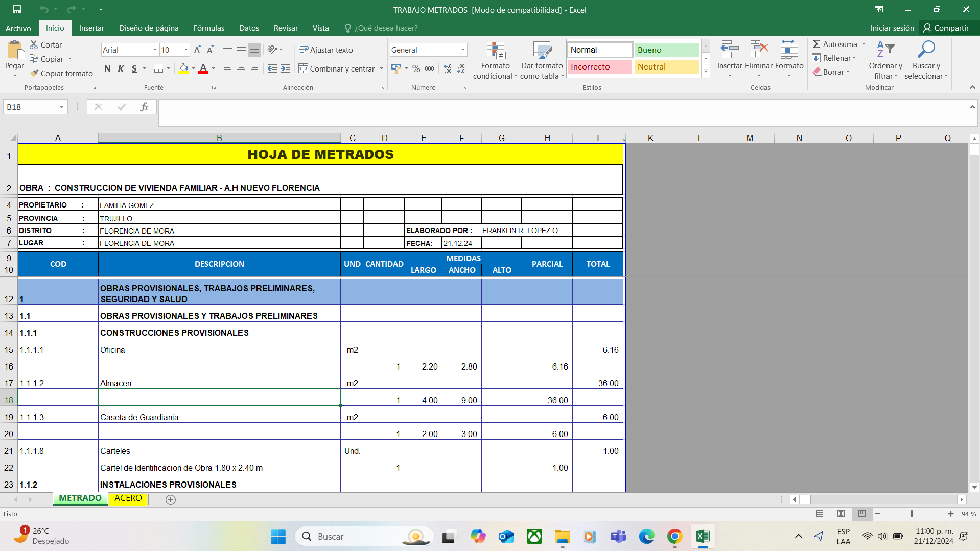Decrease indent icon
This screenshot has height=551, width=980.
tap(272, 68)
